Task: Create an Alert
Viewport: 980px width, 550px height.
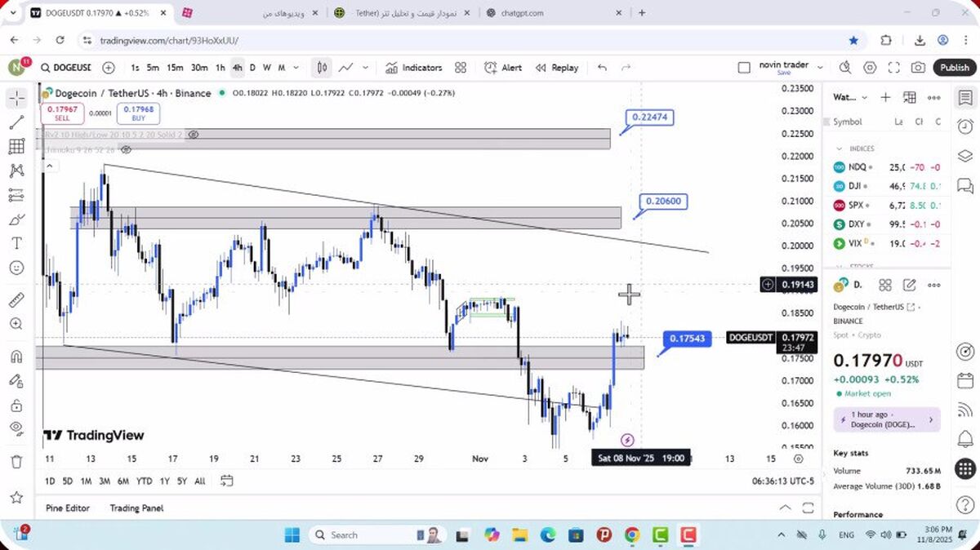Action: coord(503,68)
